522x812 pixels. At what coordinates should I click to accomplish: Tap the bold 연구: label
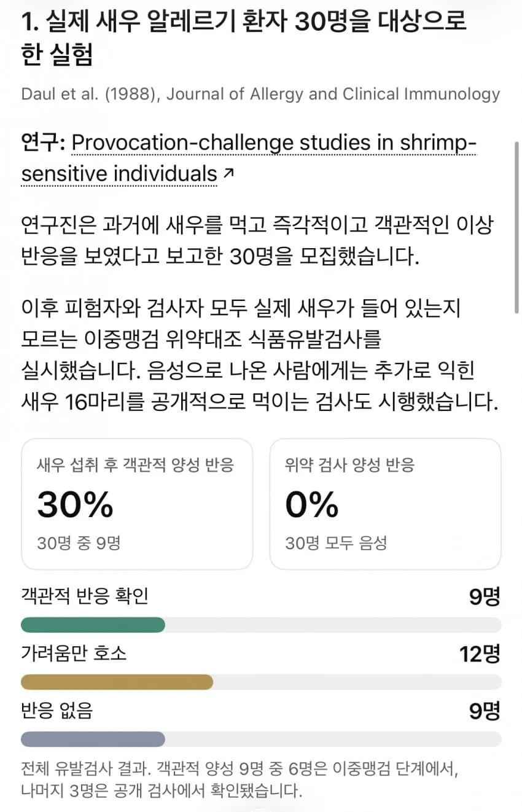point(42,143)
